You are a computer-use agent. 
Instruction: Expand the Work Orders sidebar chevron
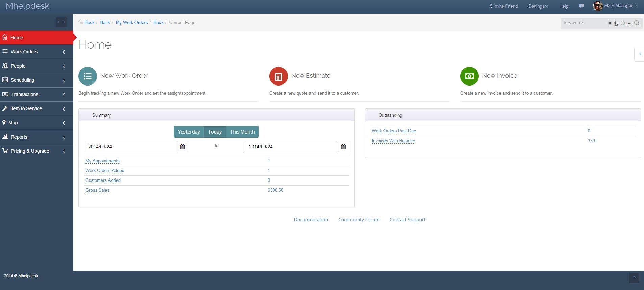click(x=64, y=52)
